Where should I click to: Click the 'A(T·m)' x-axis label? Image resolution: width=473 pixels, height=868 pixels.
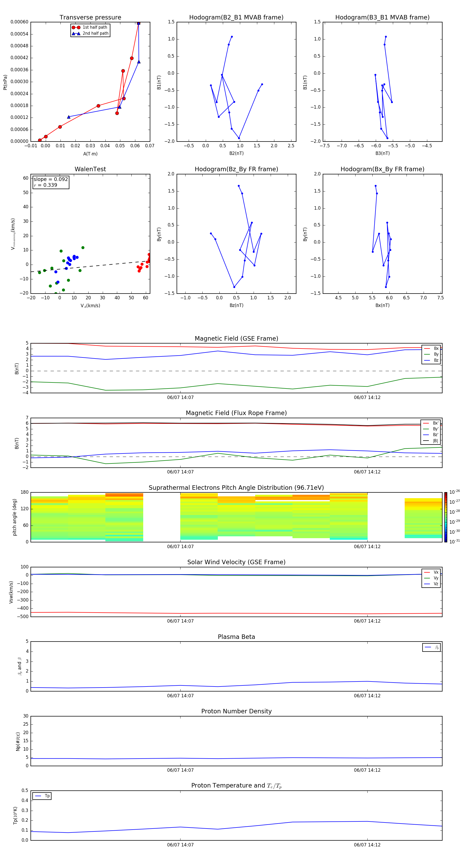90,154
